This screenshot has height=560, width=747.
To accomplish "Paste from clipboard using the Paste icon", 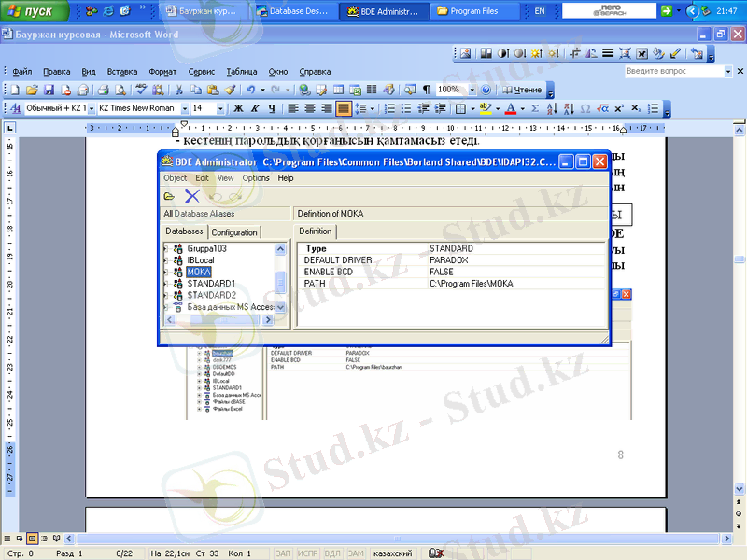I will pos(213,90).
